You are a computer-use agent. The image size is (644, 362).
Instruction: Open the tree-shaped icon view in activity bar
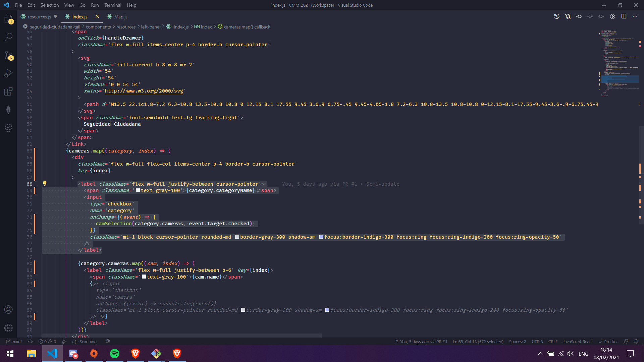8,128
